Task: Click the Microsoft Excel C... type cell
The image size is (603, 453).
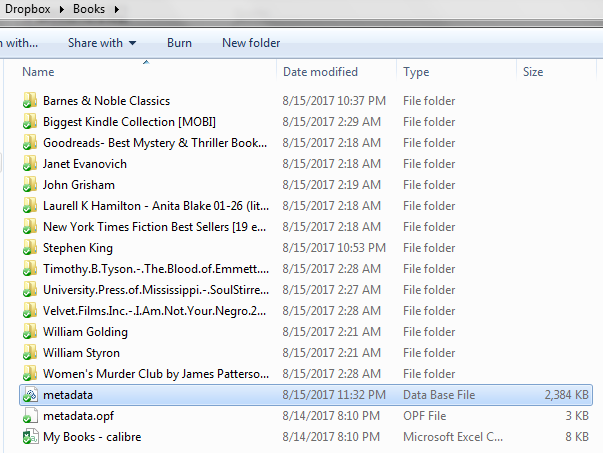Action: click(x=453, y=437)
